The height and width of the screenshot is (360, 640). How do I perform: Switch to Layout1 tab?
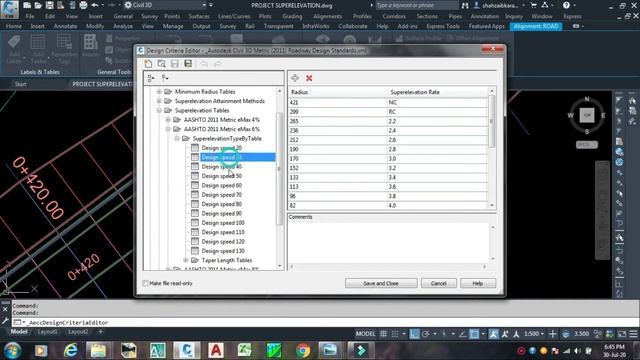click(47, 332)
